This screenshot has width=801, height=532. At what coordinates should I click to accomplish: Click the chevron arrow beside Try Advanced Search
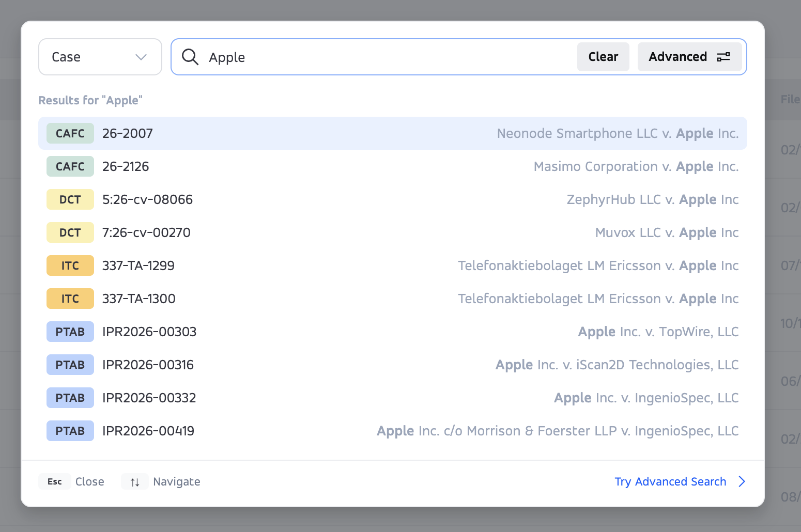click(x=742, y=481)
